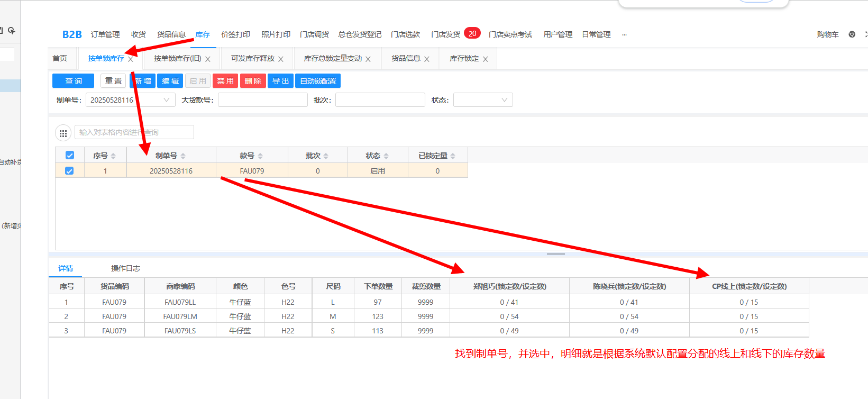This screenshot has width=868, height=399.
Task: Close the 可发库存释放 tab with its X
Action: click(281, 59)
